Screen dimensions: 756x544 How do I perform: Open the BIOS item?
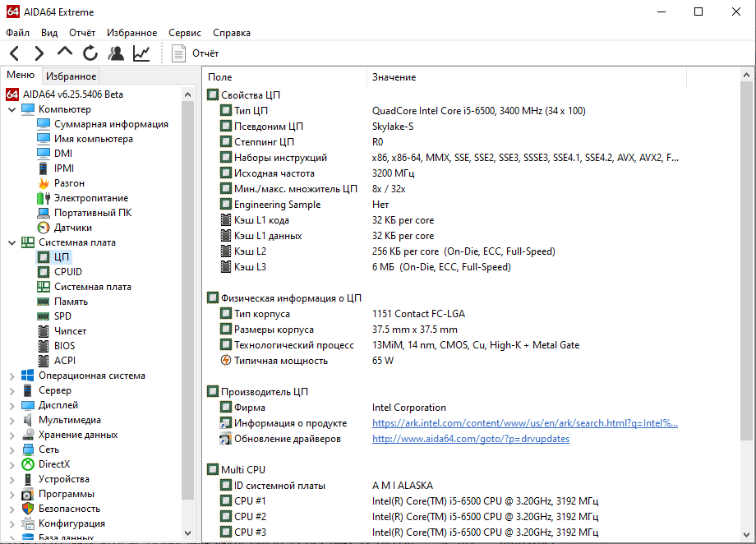click(65, 346)
